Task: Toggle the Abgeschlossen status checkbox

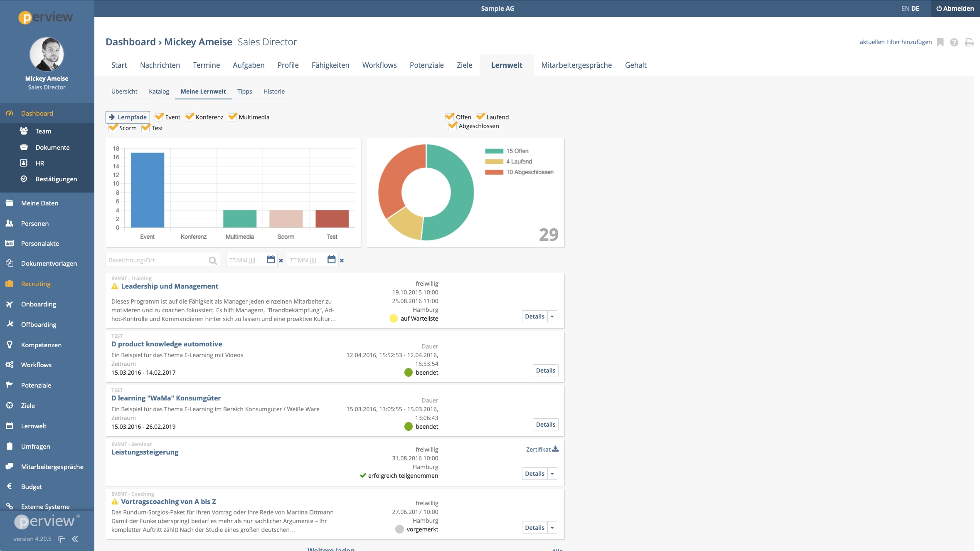Action: (x=453, y=126)
